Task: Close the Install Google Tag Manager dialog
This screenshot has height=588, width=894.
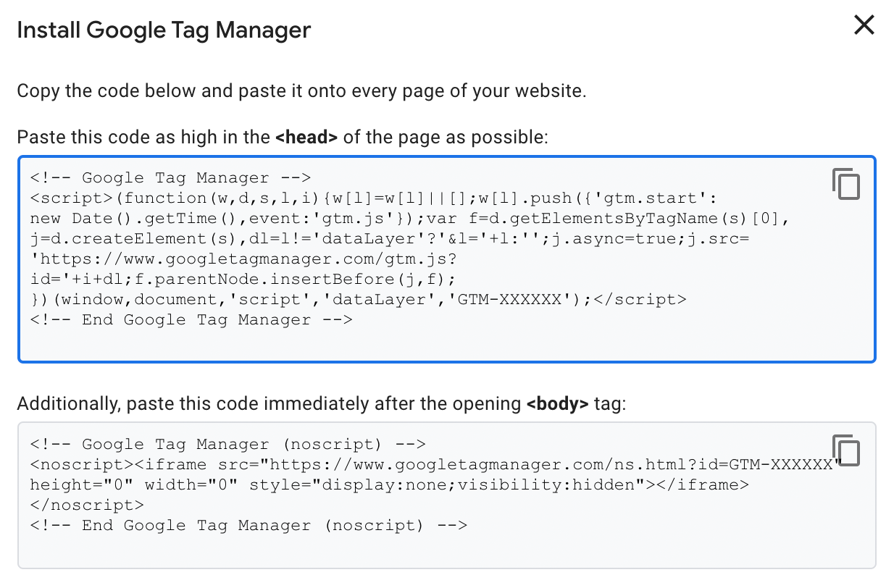Action: (x=864, y=25)
